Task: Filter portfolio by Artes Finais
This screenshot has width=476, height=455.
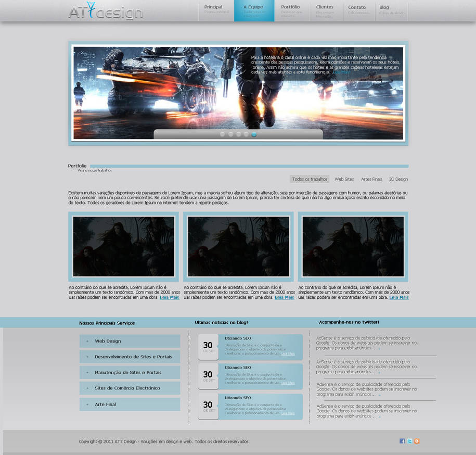Action: (371, 179)
